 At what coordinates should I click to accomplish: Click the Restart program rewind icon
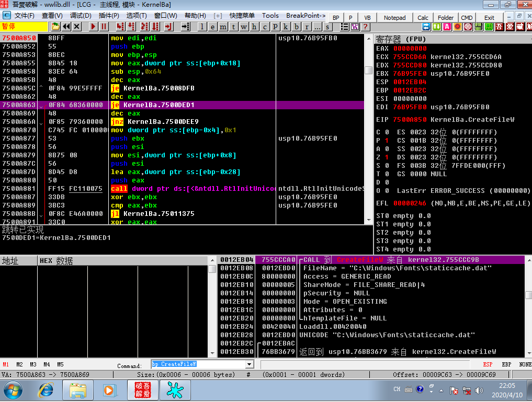click(66, 27)
